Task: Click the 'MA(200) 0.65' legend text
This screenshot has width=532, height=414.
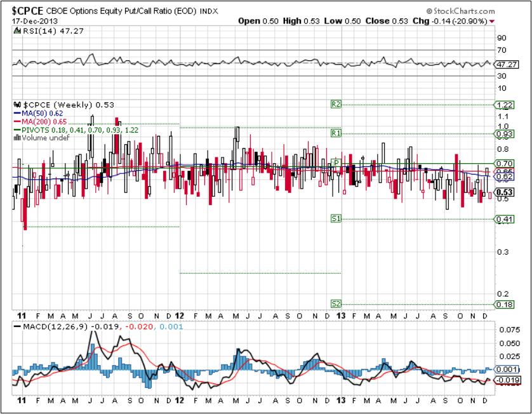Action: [44, 121]
